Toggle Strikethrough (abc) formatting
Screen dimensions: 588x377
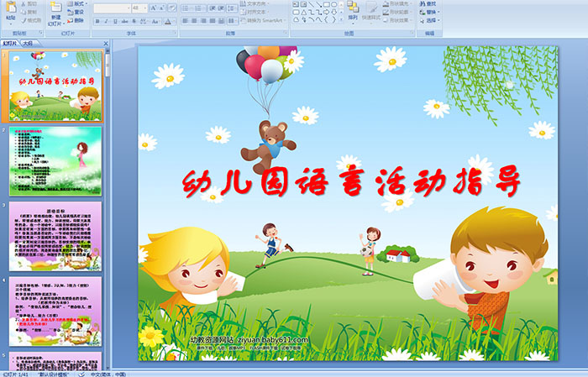(124, 21)
